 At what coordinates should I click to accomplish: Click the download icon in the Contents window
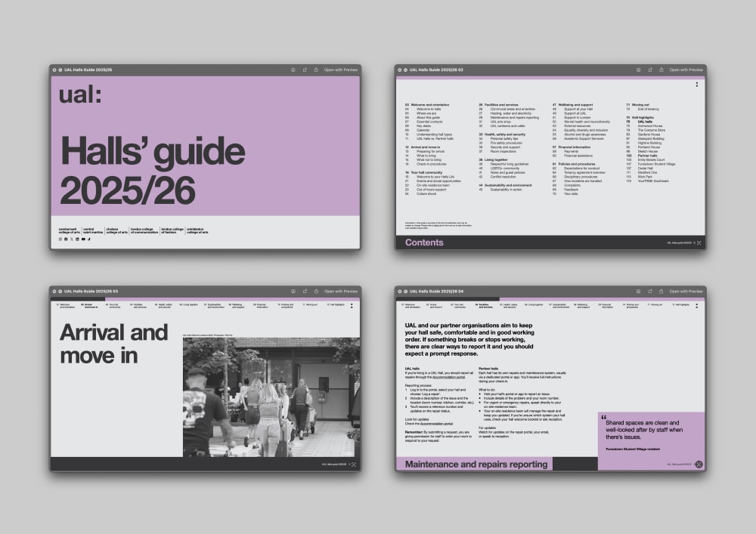[x=650, y=69]
